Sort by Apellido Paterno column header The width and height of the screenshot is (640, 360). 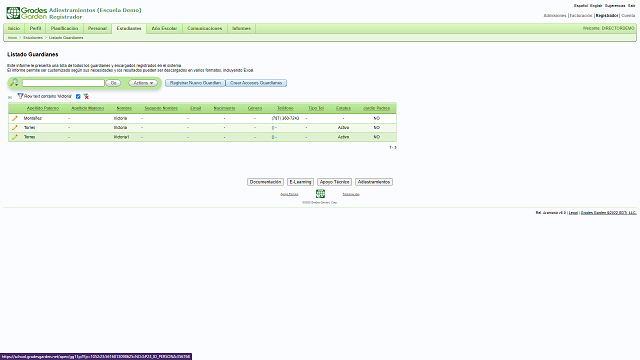point(43,108)
